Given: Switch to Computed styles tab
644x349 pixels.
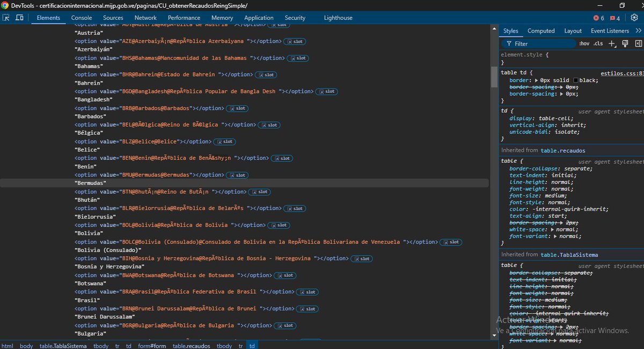Looking at the screenshot, I should click(x=541, y=31).
